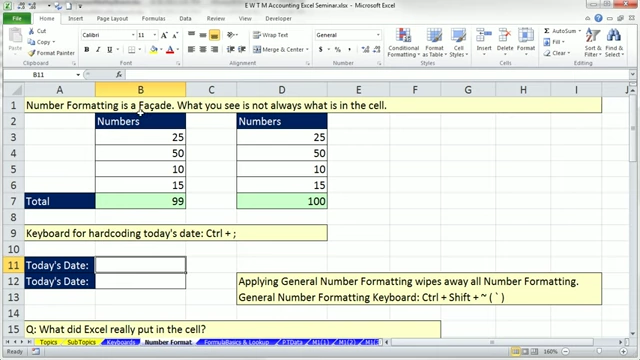Click Decrease Indent icon
The image size is (640, 360).
tap(231, 49)
